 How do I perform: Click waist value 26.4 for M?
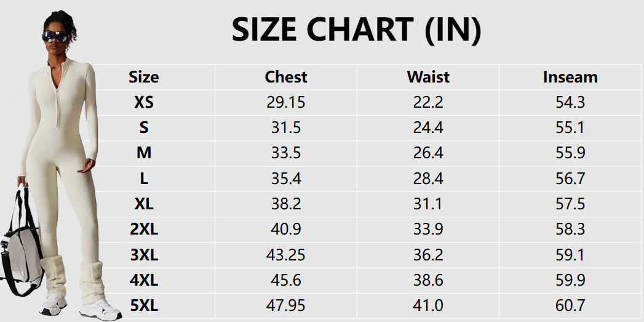click(428, 153)
